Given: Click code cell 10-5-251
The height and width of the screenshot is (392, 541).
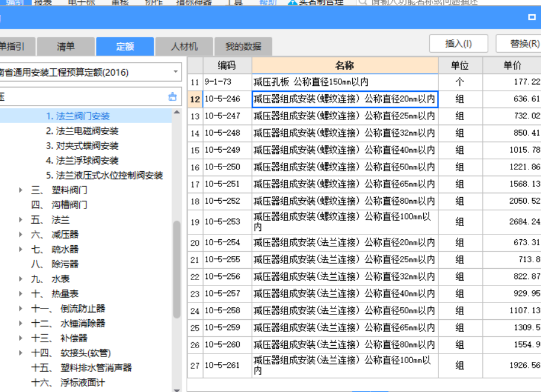Looking at the screenshot, I should click(227, 184).
